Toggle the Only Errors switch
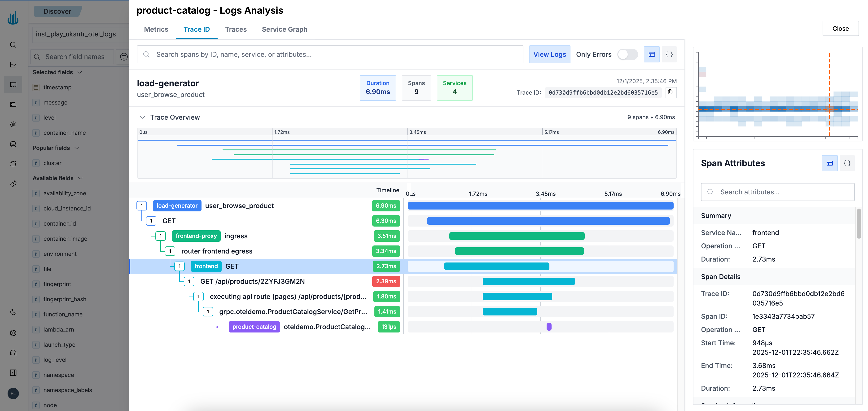Viewport: 868px width, 411px height. coord(627,54)
